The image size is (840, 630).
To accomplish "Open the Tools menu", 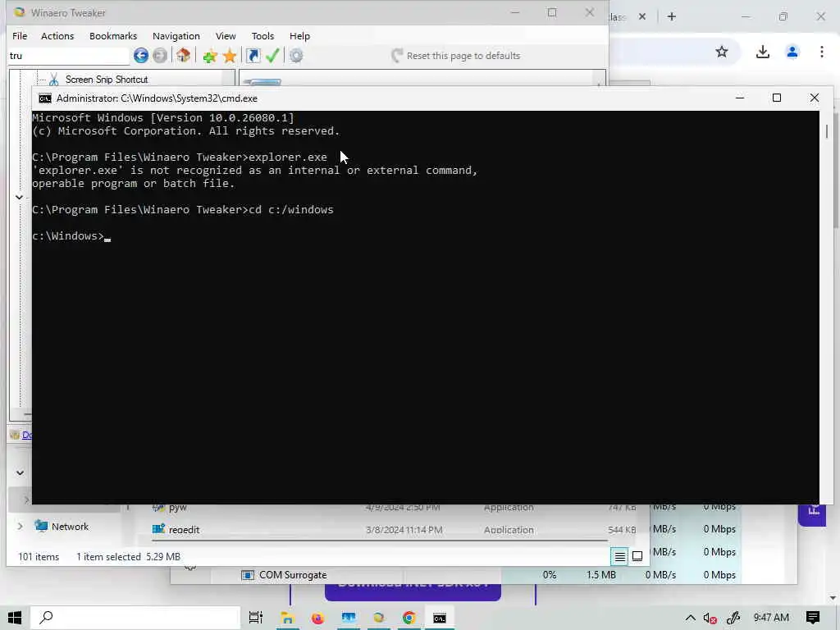I will 262,36.
